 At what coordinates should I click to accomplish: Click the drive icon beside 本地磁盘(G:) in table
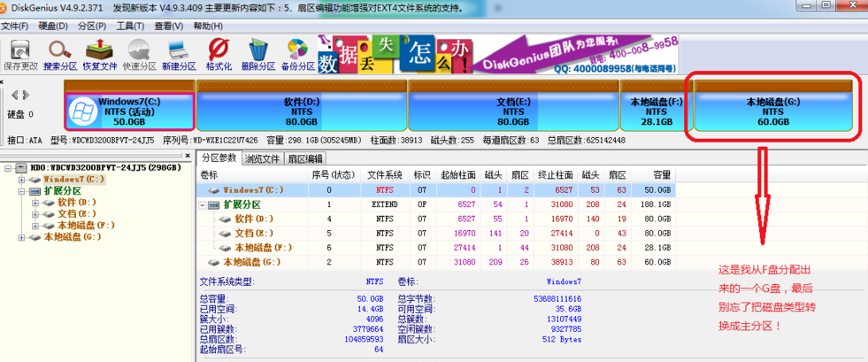(213, 262)
